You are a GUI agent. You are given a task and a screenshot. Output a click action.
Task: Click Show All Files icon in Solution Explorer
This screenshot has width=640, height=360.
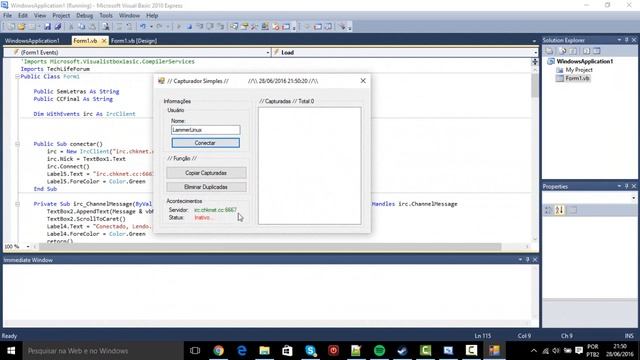(x=562, y=51)
